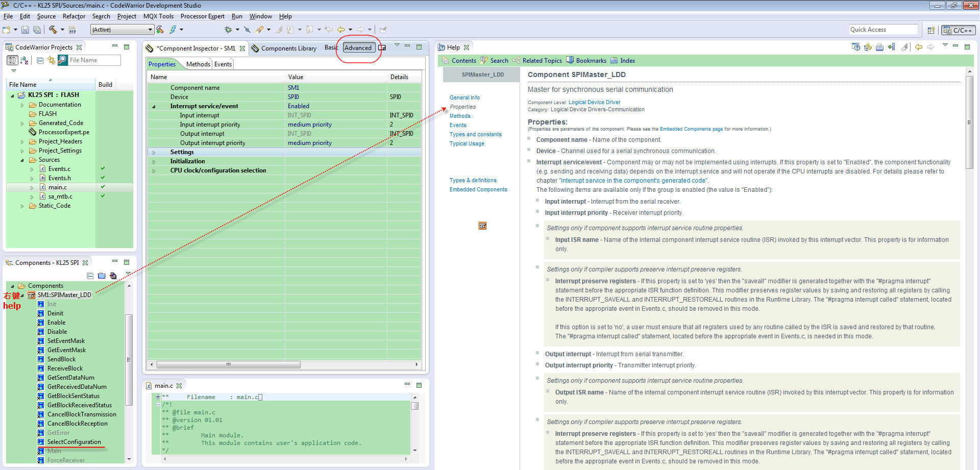Expand the Documentation folder in the project tree
This screenshot has height=470, width=980.
tap(22, 105)
